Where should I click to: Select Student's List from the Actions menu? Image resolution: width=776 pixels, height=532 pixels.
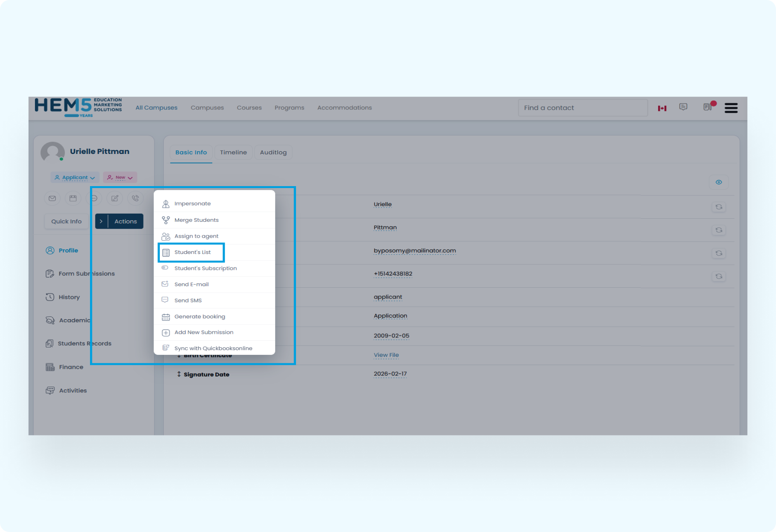coord(192,252)
